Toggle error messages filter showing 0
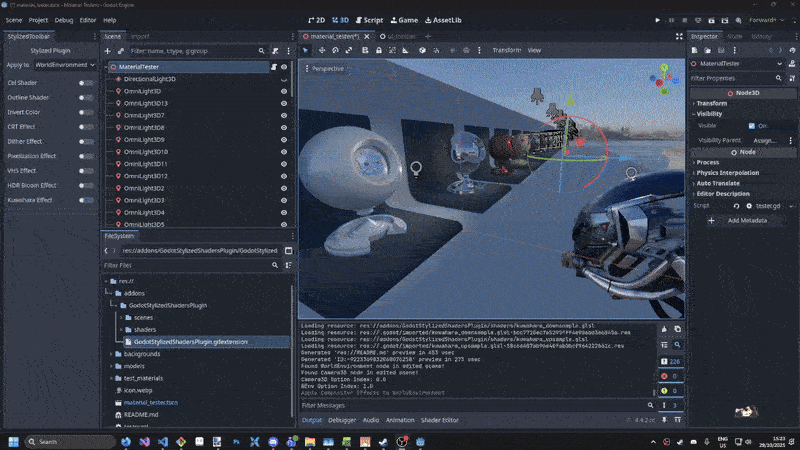The image size is (800, 450). coord(669,376)
